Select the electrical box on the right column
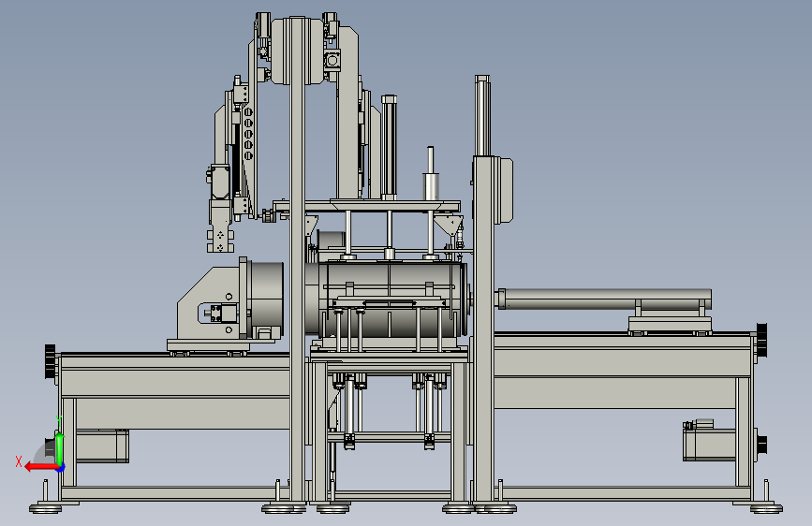 [x=504, y=190]
